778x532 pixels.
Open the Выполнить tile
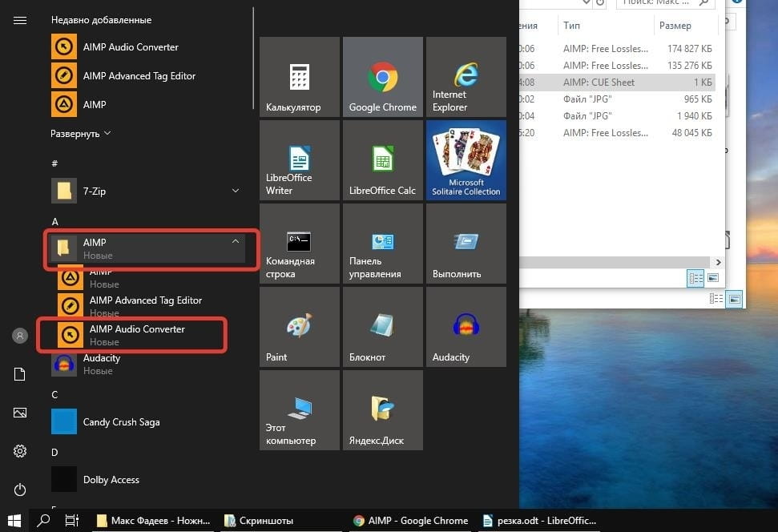tap(466, 244)
